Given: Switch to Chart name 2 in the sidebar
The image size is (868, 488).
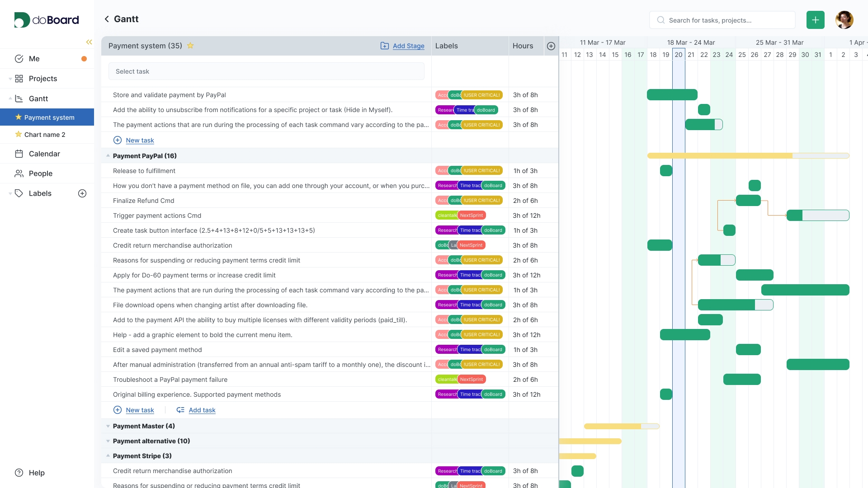Looking at the screenshot, I should pyautogui.click(x=45, y=134).
